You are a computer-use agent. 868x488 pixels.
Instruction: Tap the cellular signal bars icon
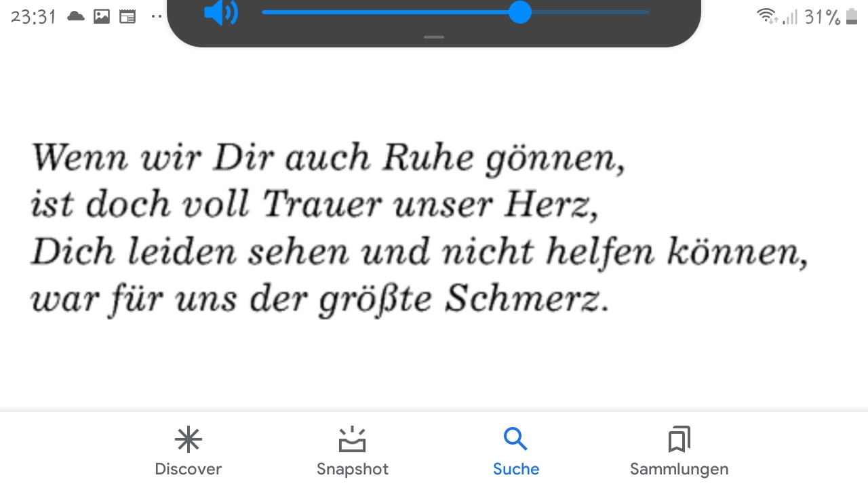pos(790,17)
